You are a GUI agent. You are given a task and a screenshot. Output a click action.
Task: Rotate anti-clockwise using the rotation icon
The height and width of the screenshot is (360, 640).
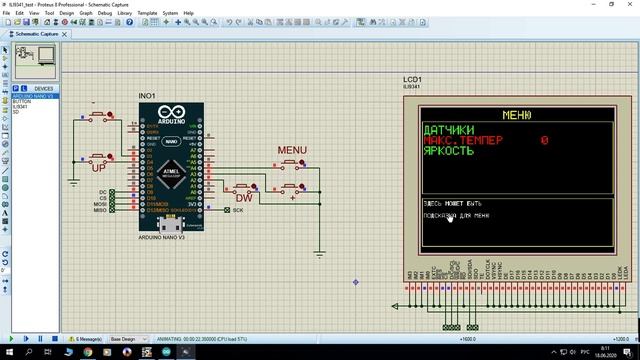5,262
